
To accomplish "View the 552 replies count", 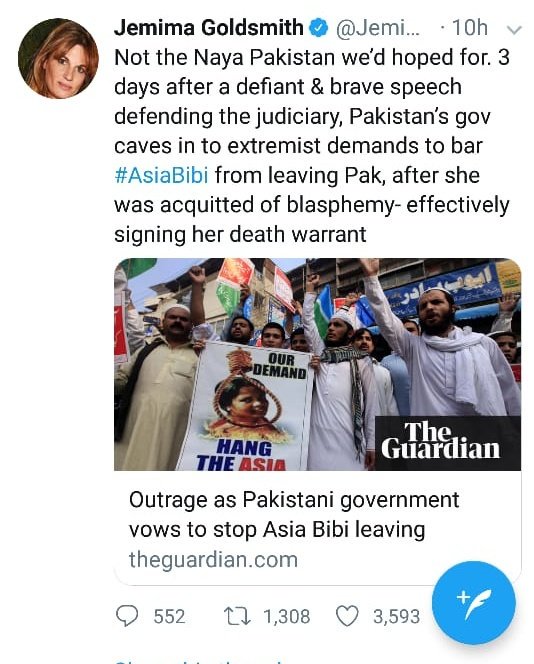I will click(169, 617).
